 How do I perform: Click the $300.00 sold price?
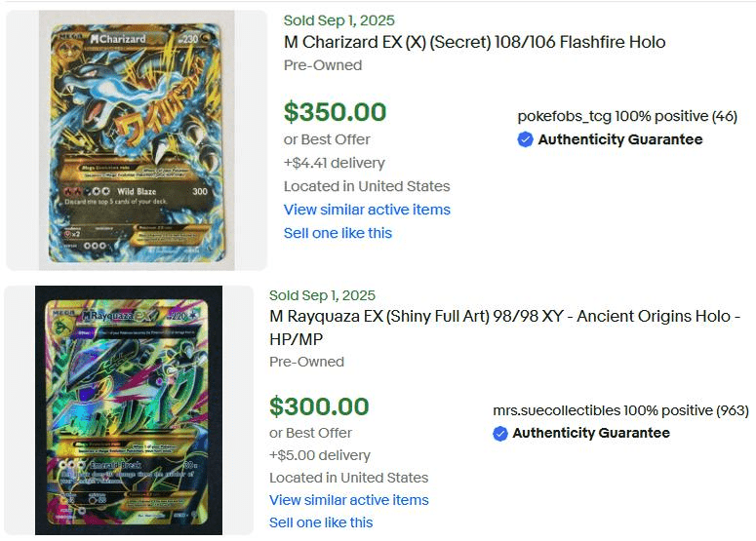pyautogui.click(x=319, y=406)
